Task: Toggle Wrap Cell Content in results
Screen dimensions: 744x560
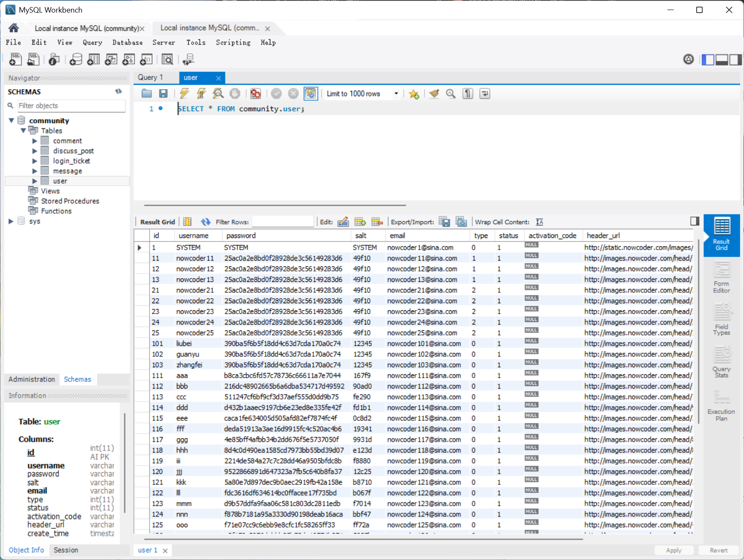Action: (540, 222)
